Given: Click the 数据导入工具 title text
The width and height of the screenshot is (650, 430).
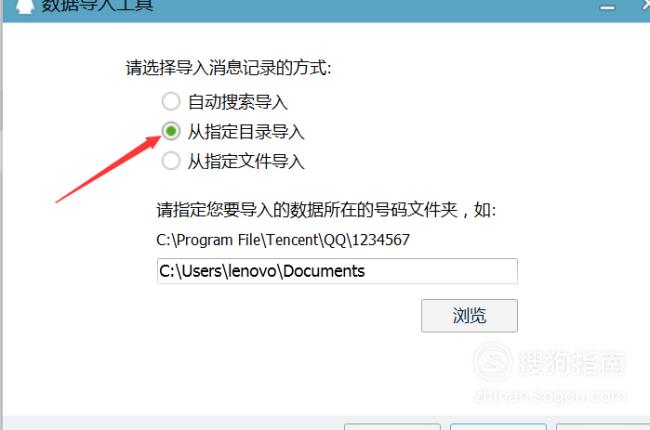Looking at the screenshot, I should click(x=97, y=5).
